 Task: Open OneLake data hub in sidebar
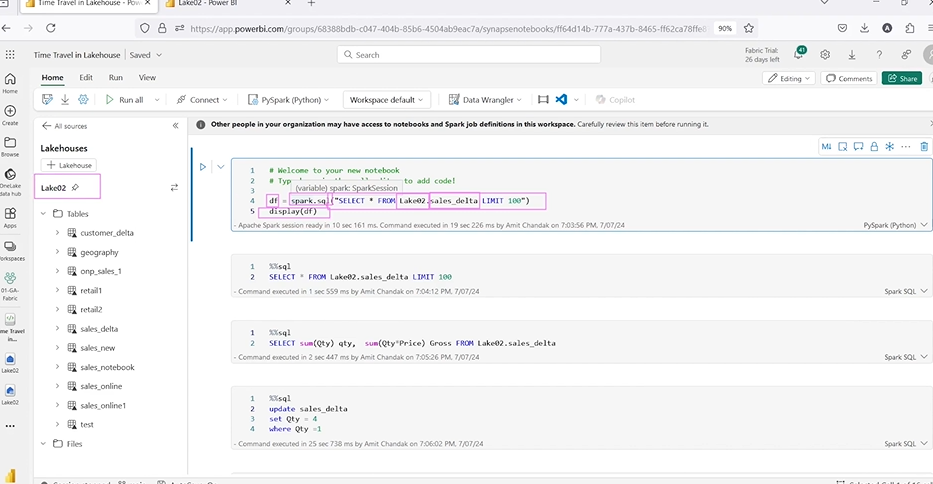point(10,183)
